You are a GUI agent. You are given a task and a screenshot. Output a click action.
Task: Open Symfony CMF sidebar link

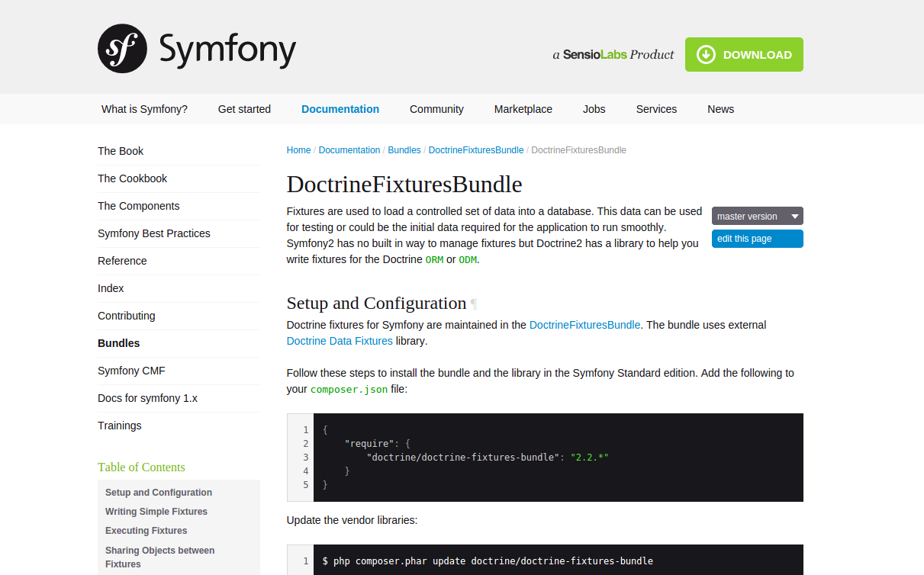click(x=131, y=371)
